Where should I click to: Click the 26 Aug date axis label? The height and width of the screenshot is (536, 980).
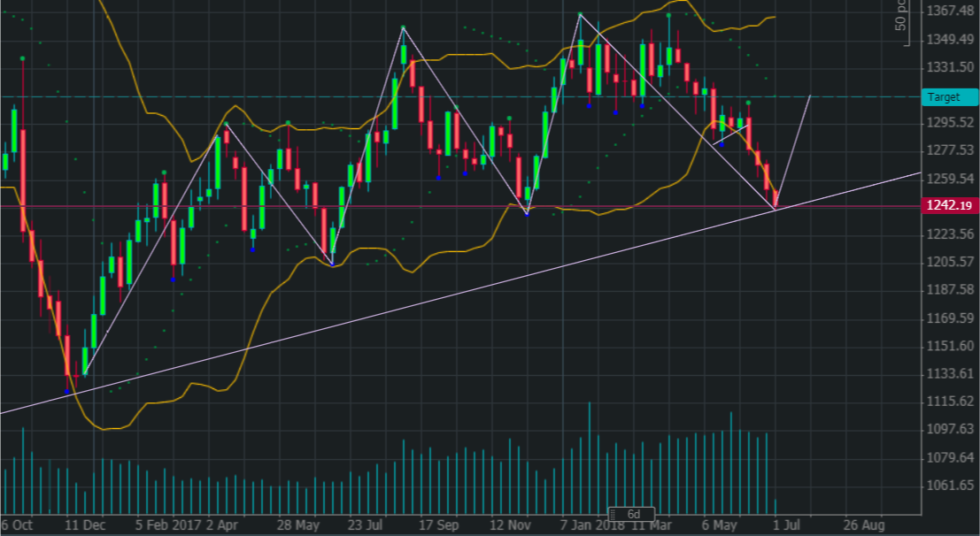click(864, 525)
